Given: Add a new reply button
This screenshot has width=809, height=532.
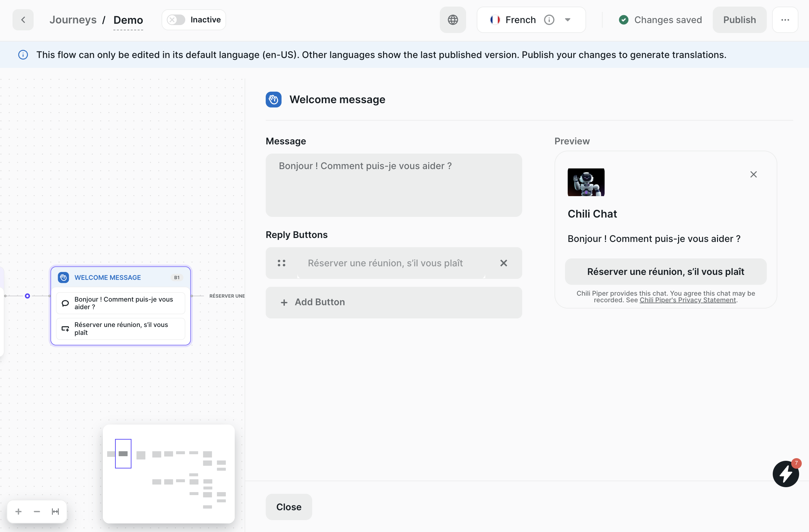Looking at the screenshot, I should point(393,302).
